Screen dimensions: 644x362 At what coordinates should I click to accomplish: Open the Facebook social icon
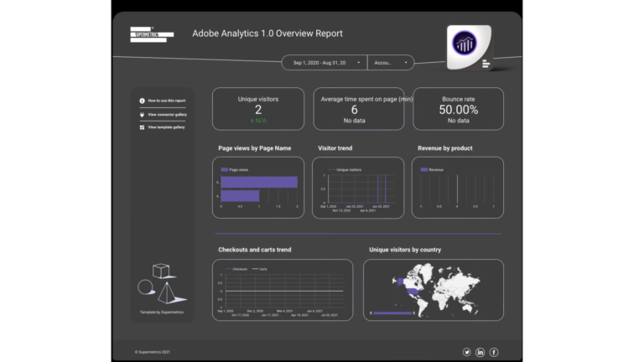[494, 352]
